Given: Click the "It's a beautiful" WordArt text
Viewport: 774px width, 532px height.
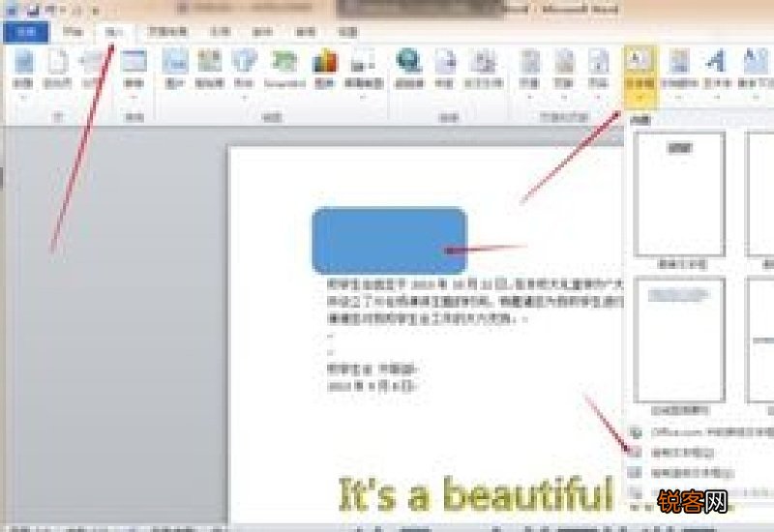Looking at the screenshot, I should tap(476, 493).
